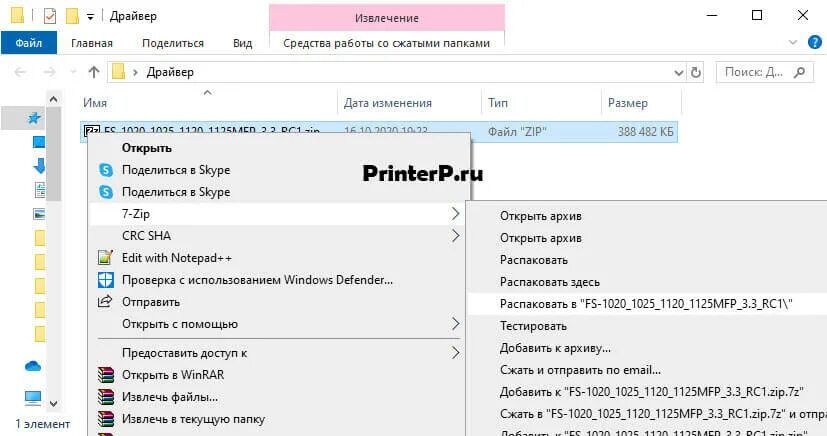Open Quick access star in sidebar
Viewport: 827px width, 436px height.
[34, 118]
